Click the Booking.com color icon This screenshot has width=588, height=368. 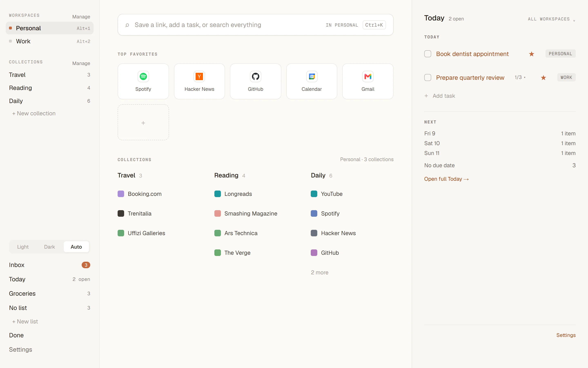(121, 194)
